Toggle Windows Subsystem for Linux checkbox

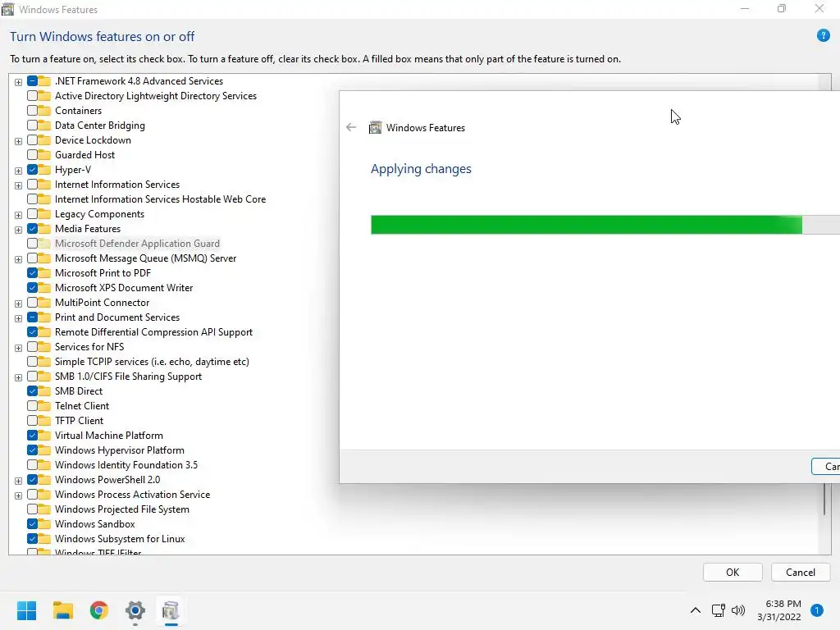pos(32,539)
